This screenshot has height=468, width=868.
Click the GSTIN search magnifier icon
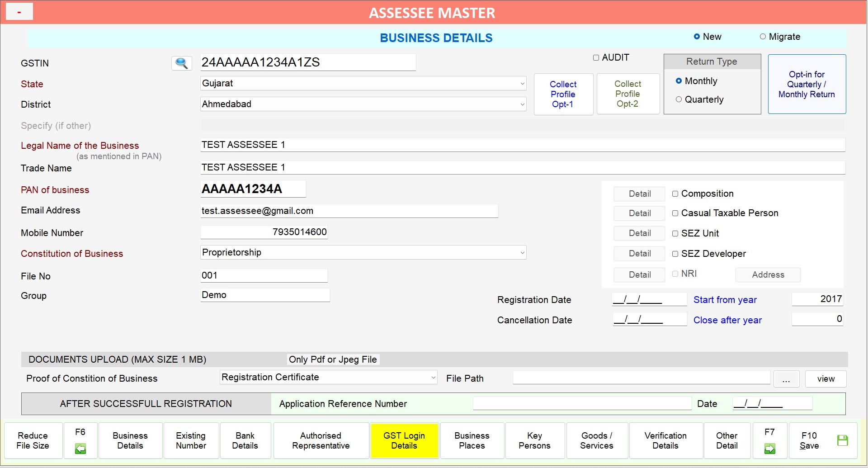[181, 63]
